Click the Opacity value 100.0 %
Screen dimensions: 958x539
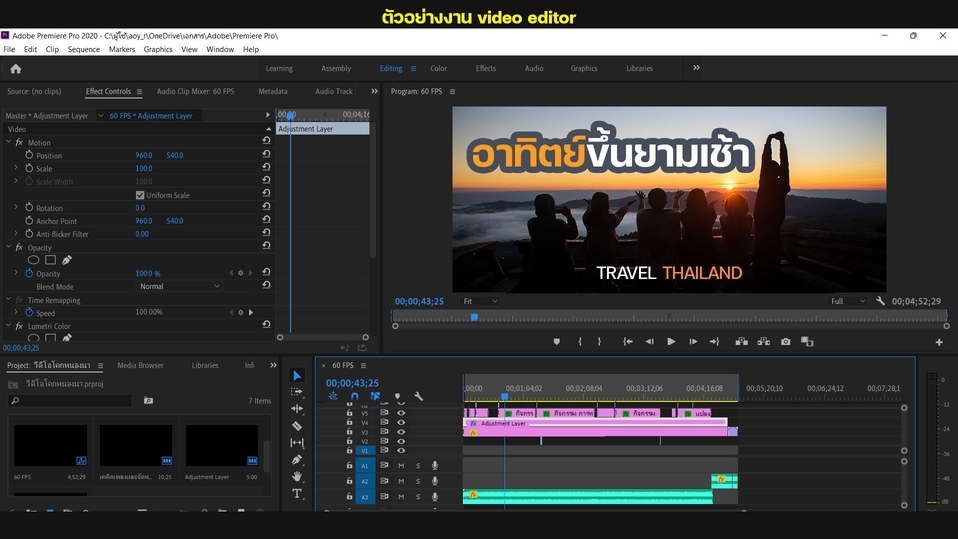(x=148, y=273)
